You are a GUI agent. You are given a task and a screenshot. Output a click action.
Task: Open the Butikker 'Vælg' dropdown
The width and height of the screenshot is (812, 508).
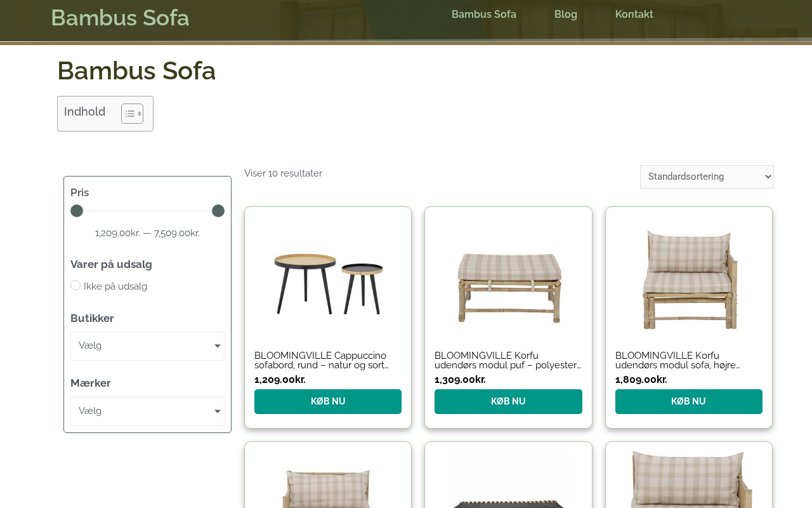pyautogui.click(x=147, y=346)
